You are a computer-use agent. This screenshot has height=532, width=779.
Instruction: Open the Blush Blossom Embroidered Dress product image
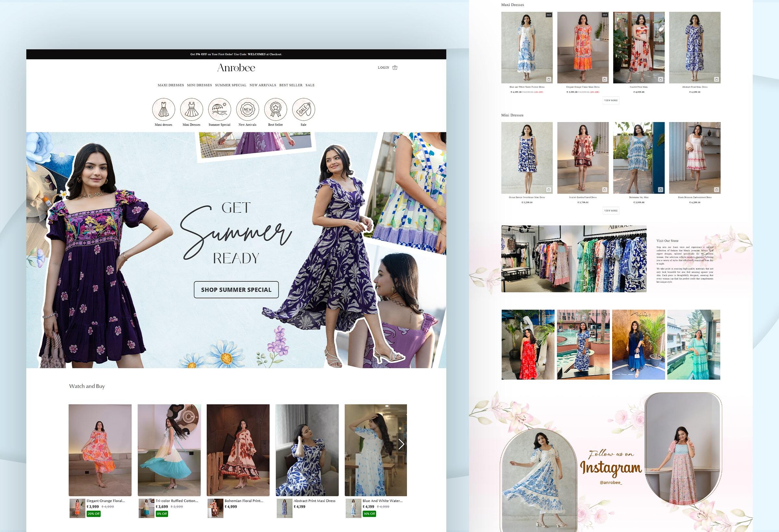695,158
